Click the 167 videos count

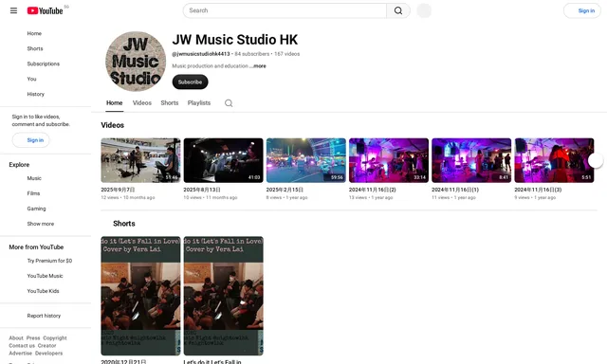click(286, 54)
